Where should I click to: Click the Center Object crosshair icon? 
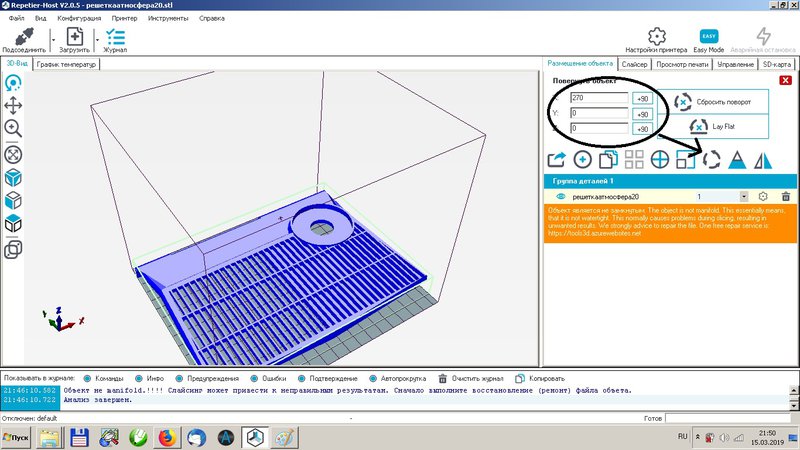pos(660,159)
